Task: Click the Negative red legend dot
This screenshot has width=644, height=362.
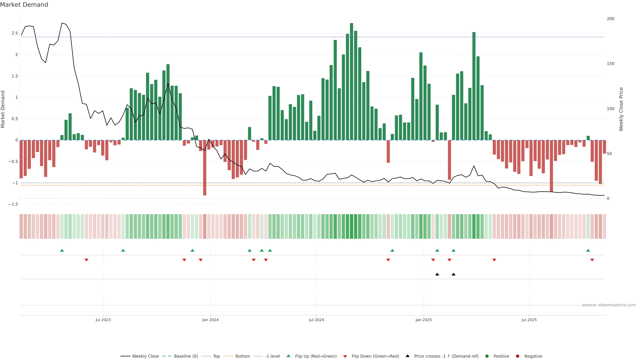Action: (x=518, y=356)
